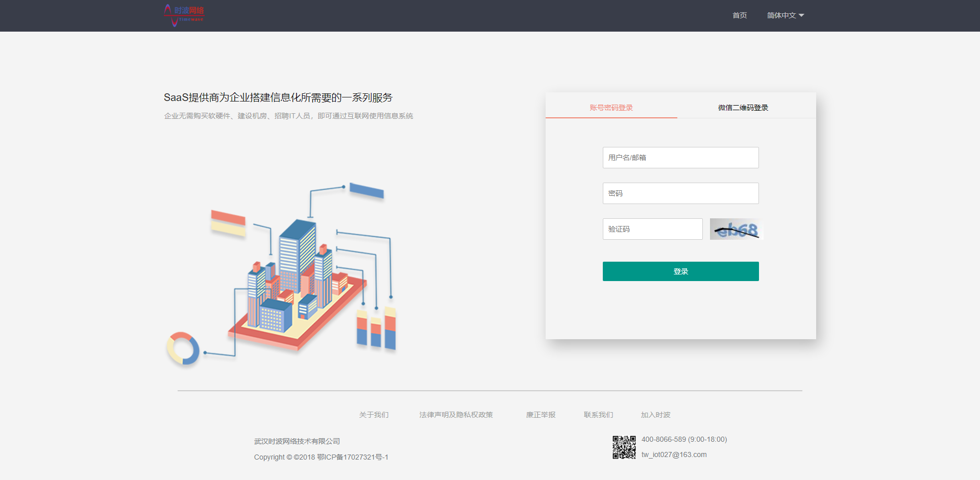
Task: Click the QR code image in footer
Action: tap(624, 447)
